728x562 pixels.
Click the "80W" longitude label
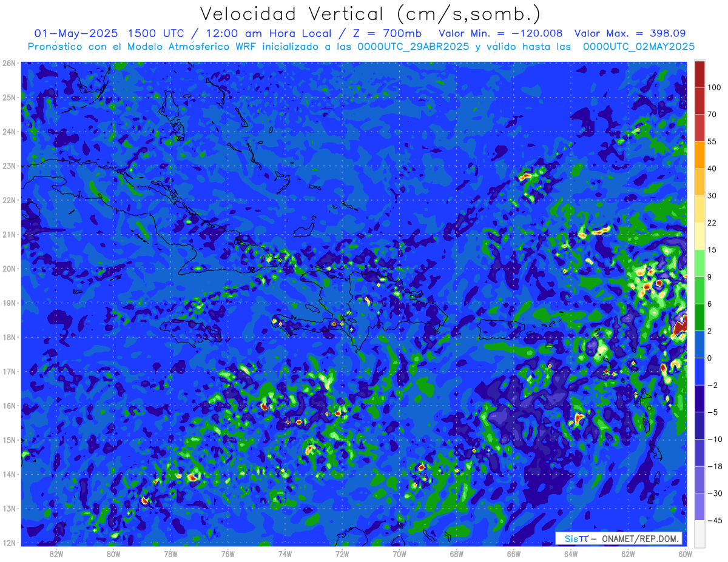113,554
